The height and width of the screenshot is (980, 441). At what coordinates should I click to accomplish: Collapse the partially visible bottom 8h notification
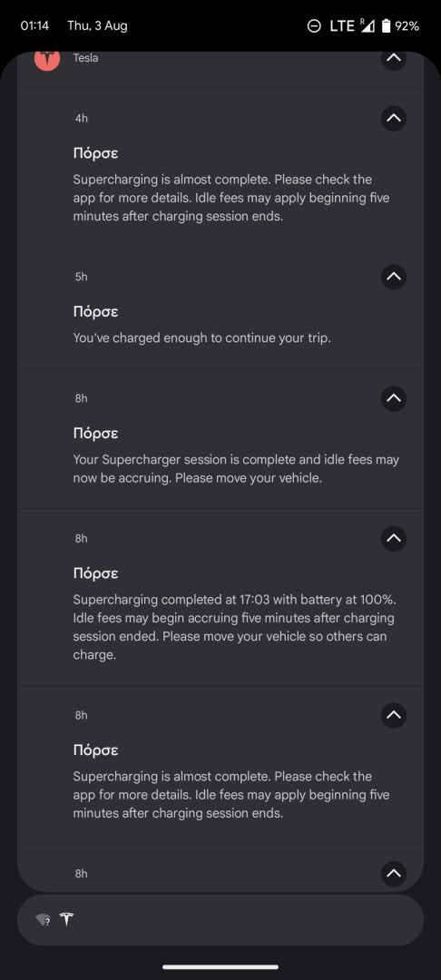tap(394, 873)
